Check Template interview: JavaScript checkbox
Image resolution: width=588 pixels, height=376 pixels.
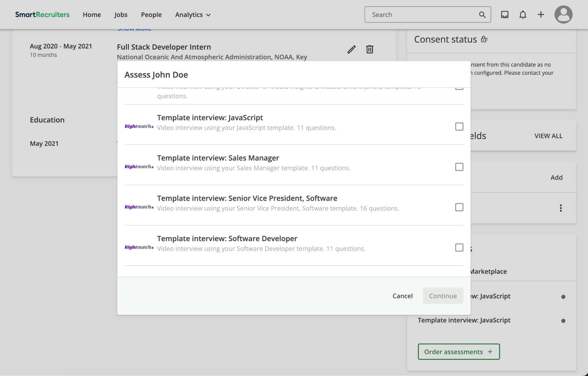tap(459, 126)
